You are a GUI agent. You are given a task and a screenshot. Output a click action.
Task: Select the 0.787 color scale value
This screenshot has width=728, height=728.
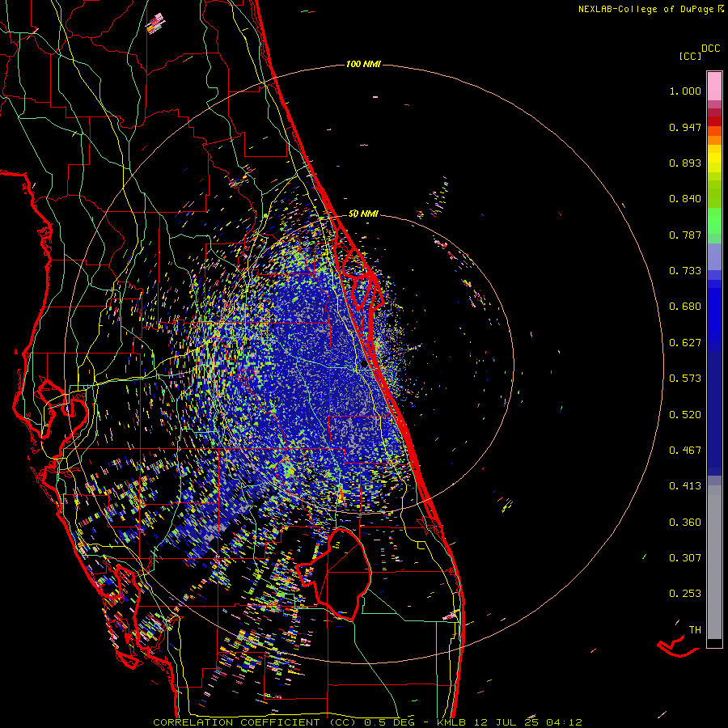(685, 235)
